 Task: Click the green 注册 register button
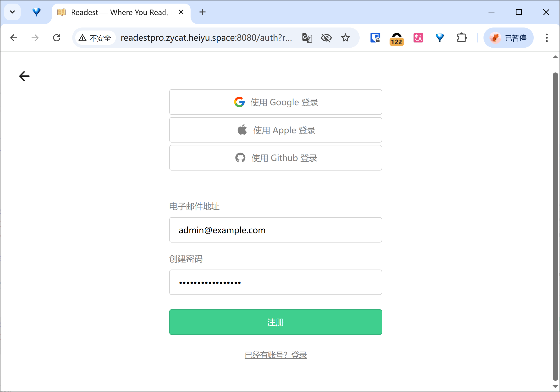275,322
